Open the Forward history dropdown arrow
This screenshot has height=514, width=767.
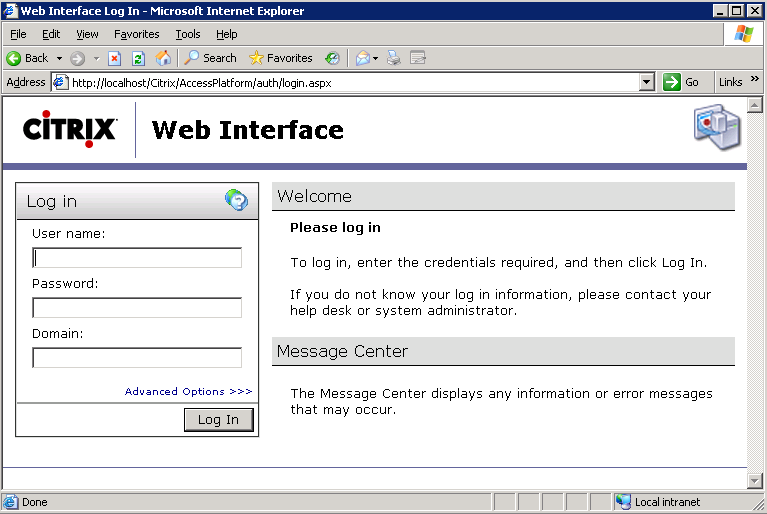pyautogui.click(x=96, y=58)
